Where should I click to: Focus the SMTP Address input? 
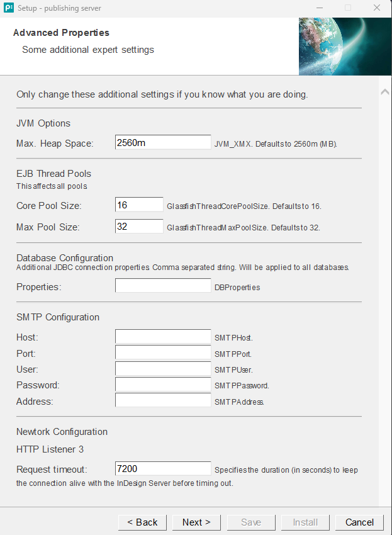click(163, 400)
